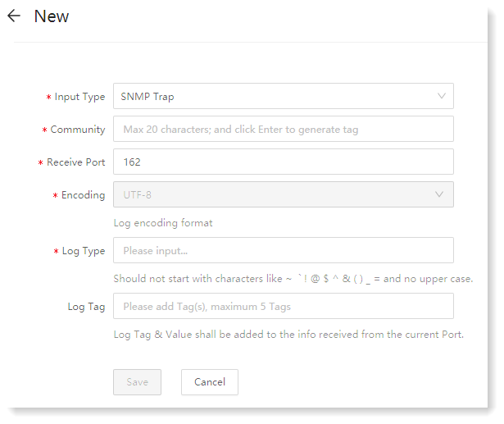Click the Receive Port field showing 162
The width and height of the screenshot is (504, 424).
[284, 162]
